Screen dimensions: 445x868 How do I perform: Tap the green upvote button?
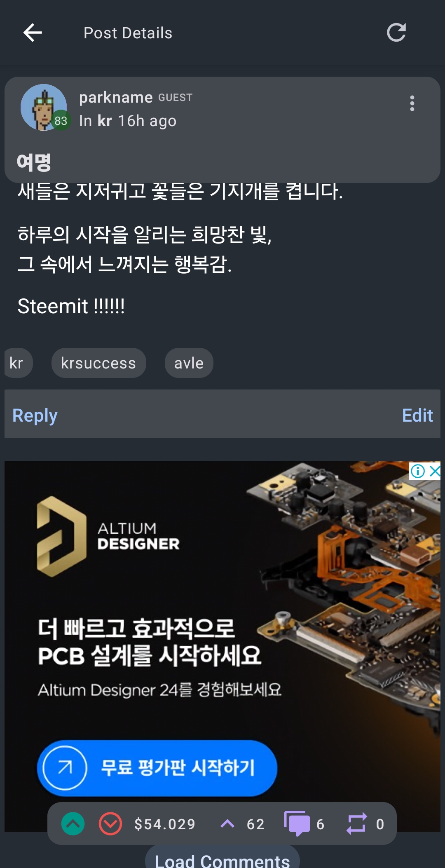click(x=73, y=824)
